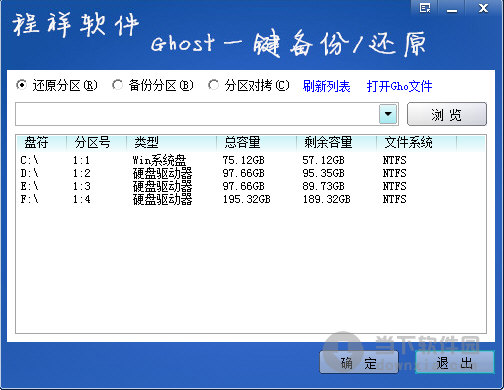Focus the image file path field
This screenshot has width=504, height=390.
click(197, 114)
